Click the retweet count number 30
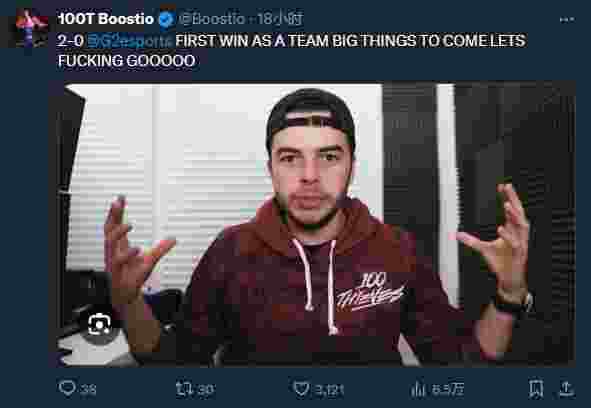 [x=206, y=389]
